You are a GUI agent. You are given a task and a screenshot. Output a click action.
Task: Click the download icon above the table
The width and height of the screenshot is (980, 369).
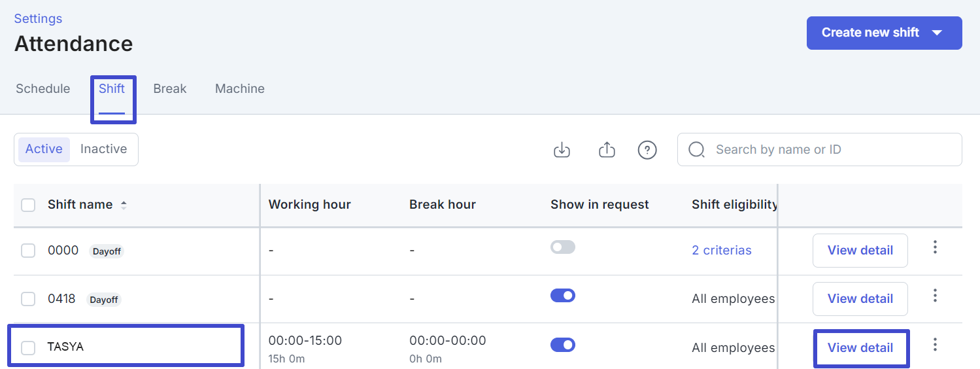(x=562, y=150)
